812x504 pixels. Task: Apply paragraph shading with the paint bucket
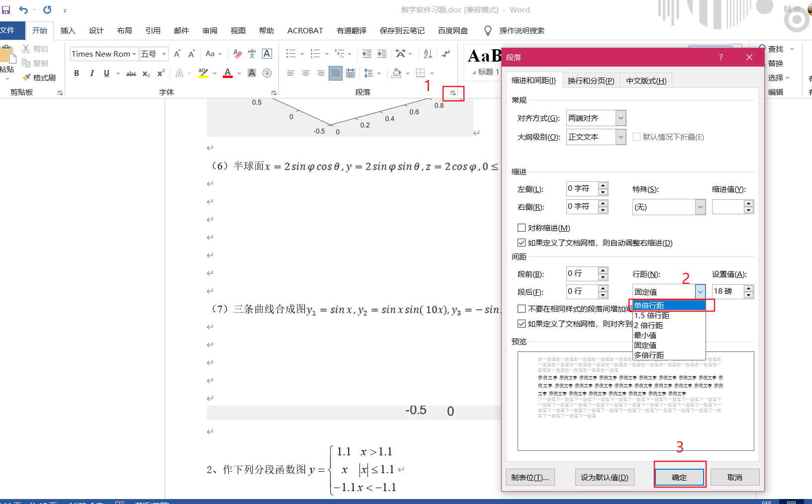coord(396,74)
